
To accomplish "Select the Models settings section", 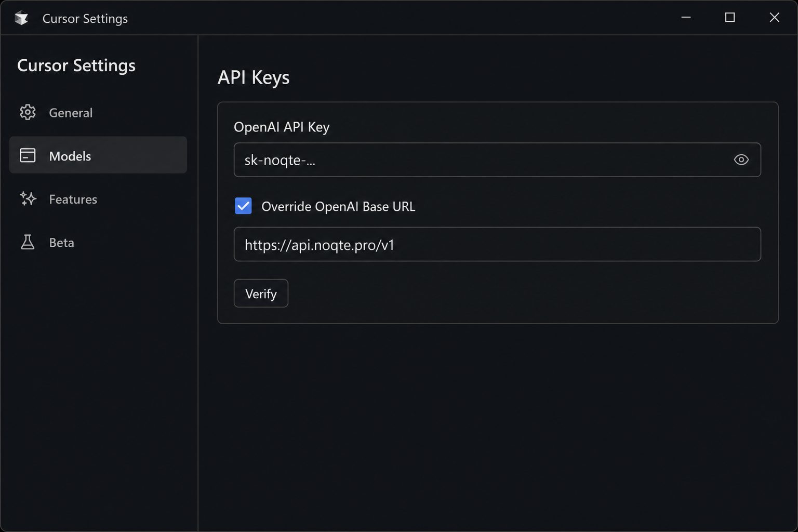I will point(98,155).
